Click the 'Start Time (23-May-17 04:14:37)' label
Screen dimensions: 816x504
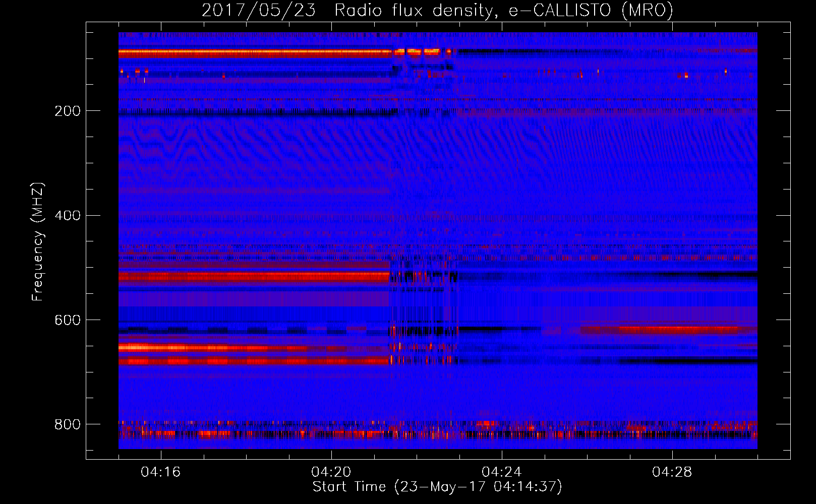(437, 487)
